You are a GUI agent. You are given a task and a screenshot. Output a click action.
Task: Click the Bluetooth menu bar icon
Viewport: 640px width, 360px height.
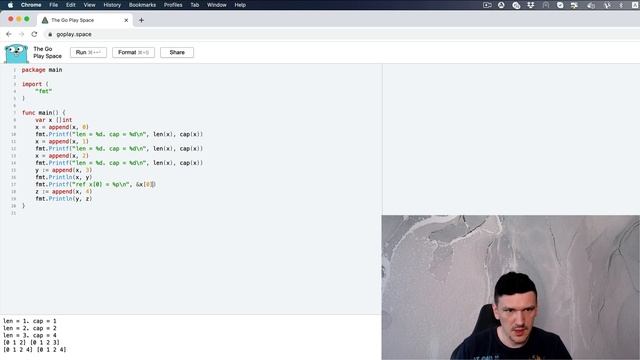pyautogui.click(x=621, y=5)
